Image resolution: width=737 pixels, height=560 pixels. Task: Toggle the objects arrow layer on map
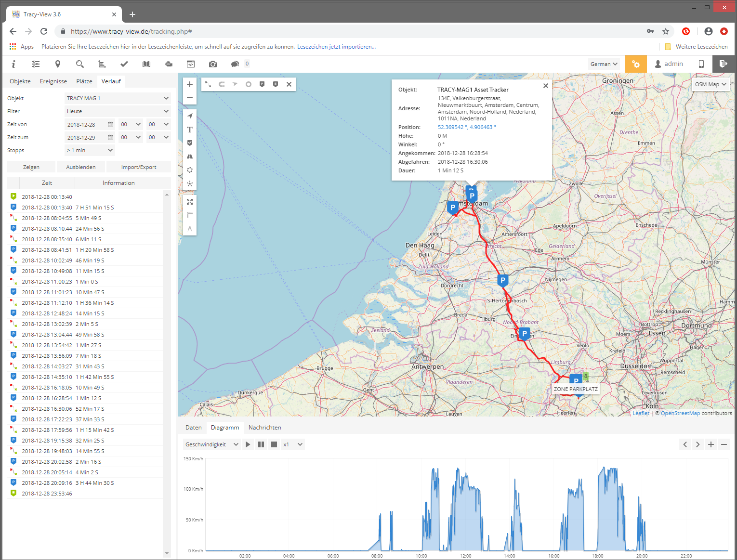pyautogui.click(x=190, y=116)
